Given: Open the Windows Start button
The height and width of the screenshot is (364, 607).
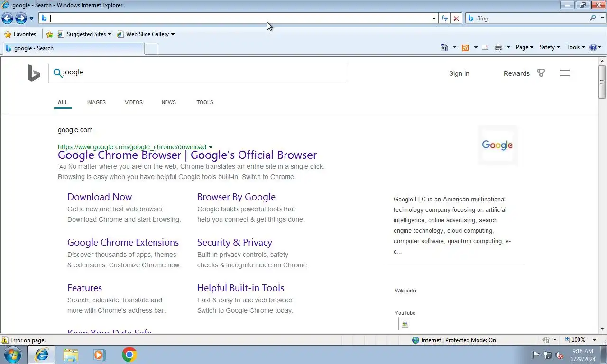Looking at the screenshot, I should [x=12, y=355].
